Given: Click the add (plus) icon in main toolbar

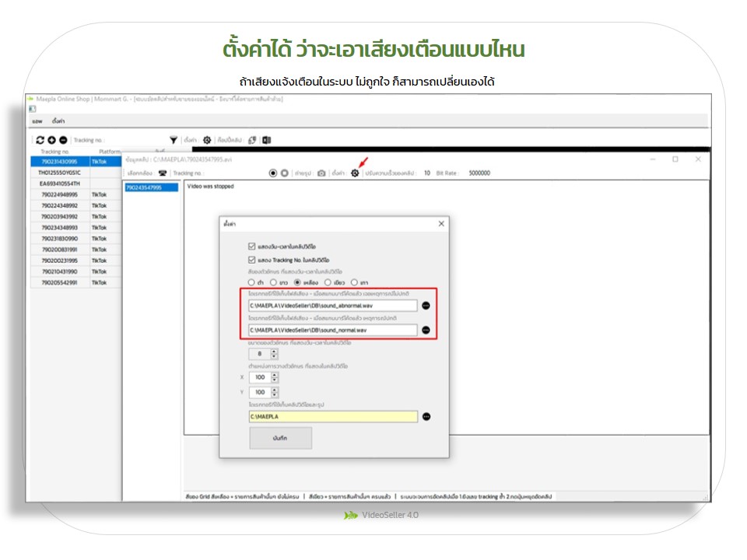Looking at the screenshot, I should click(x=51, y=140).
